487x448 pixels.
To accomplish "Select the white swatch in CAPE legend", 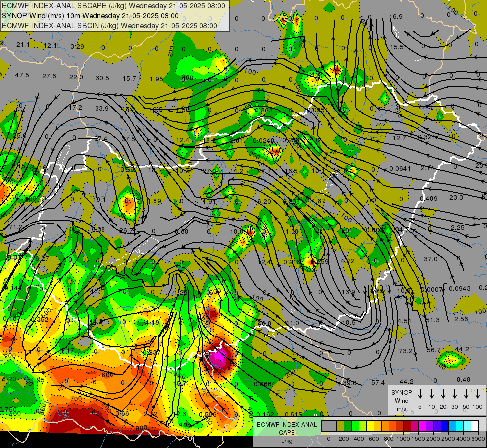I will 474,426.
